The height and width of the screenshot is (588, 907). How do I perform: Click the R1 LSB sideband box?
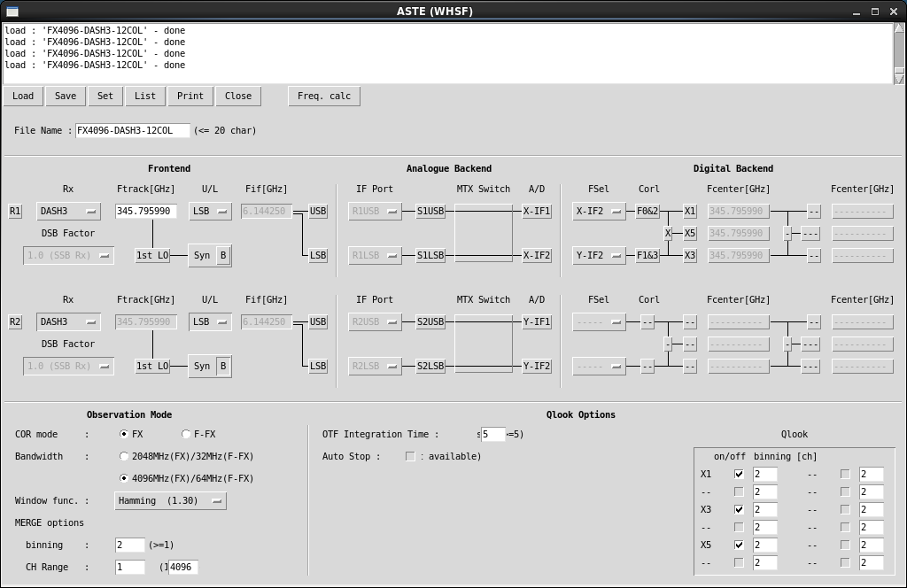[318, 256]
